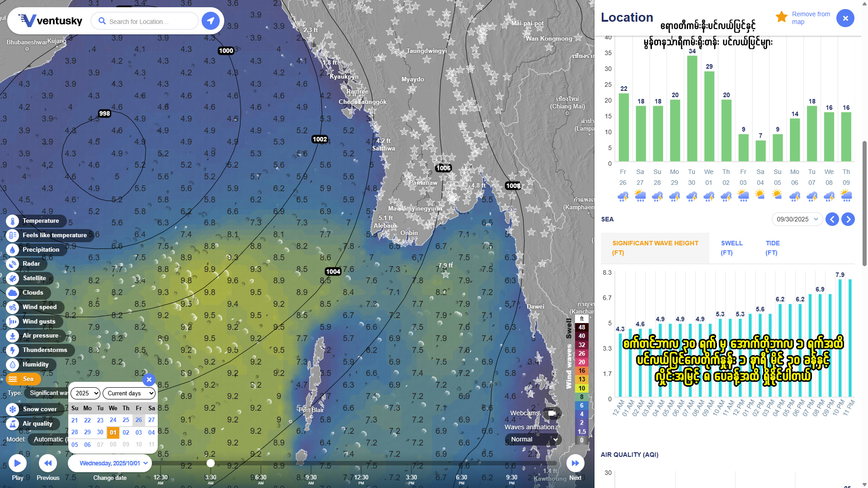
Task: Select the Radar layer icon
Action: coord(13,264)
